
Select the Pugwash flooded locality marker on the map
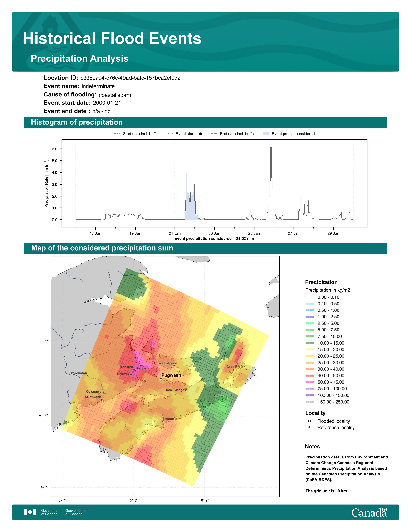pos(161,379)
